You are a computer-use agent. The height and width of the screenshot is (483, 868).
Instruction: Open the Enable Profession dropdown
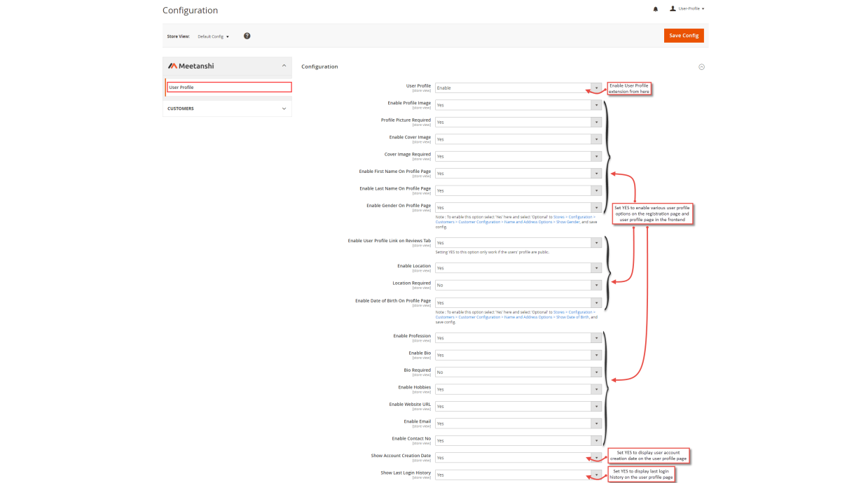tap(518, 338)
